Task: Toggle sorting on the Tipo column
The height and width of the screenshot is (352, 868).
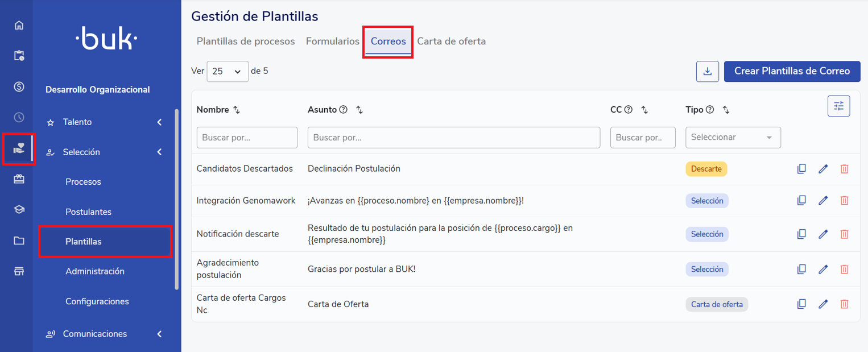Action: click(x=726, y=110)
